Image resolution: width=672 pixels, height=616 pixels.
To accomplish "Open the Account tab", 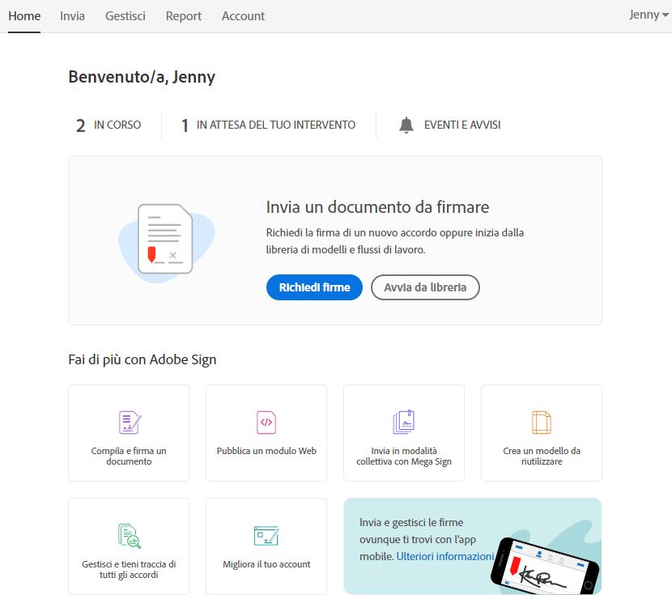I will click(243, 16).
